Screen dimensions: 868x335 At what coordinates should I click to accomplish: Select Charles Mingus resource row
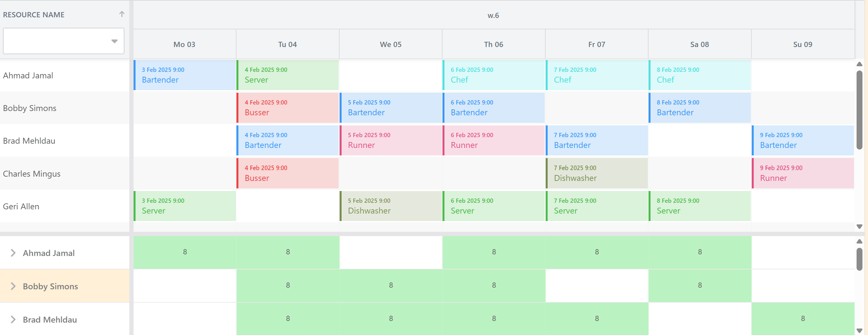coord(65,174)
